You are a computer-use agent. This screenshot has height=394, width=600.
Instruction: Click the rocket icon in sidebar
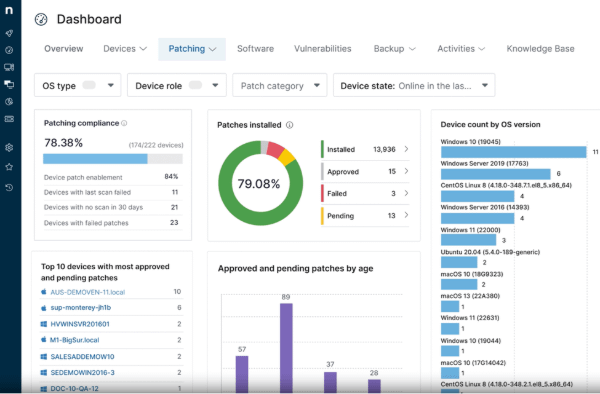[x=9, y=33]
